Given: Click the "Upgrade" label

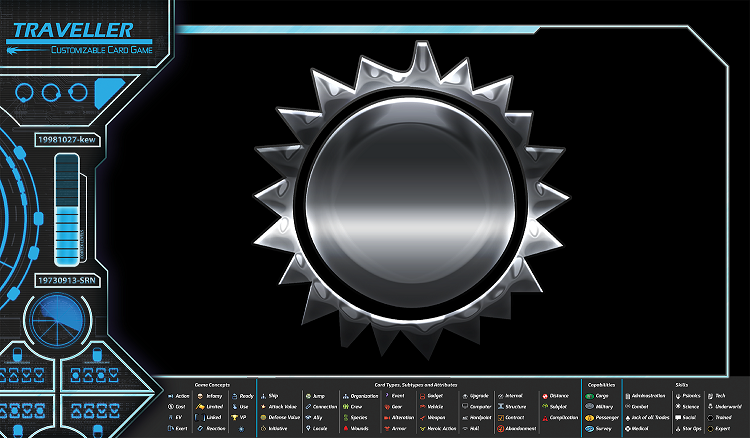Looking at the screenshot, I should [x=479, y=396].
